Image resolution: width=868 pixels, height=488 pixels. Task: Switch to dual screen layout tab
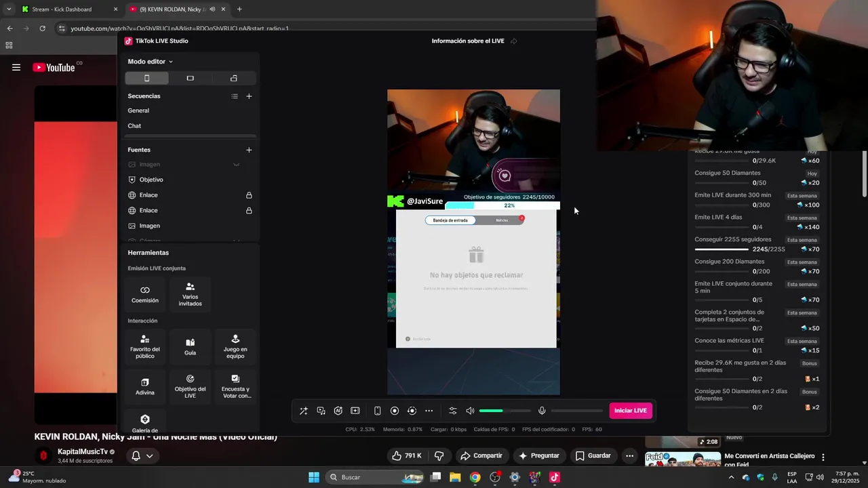(x=234, y=78)
